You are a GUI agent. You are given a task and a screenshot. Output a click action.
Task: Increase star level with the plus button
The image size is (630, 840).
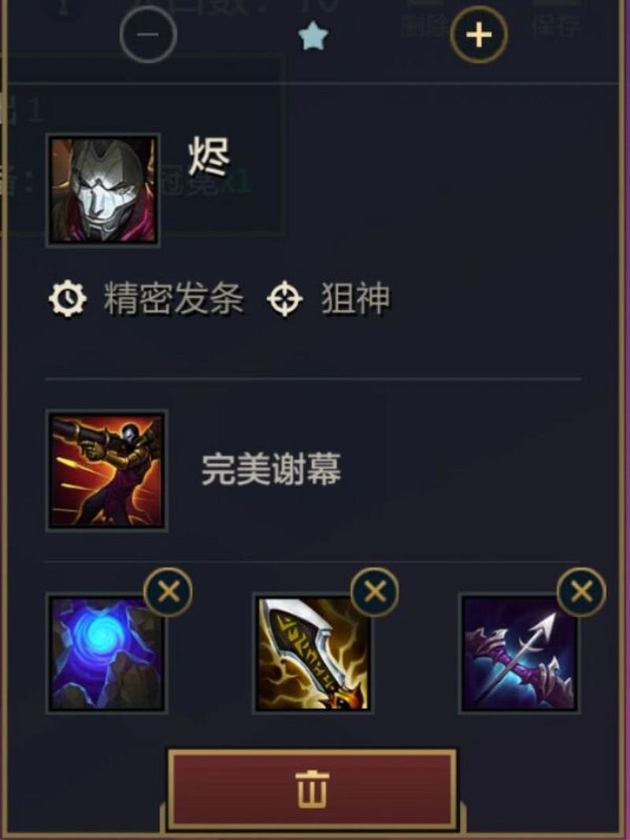479,35
